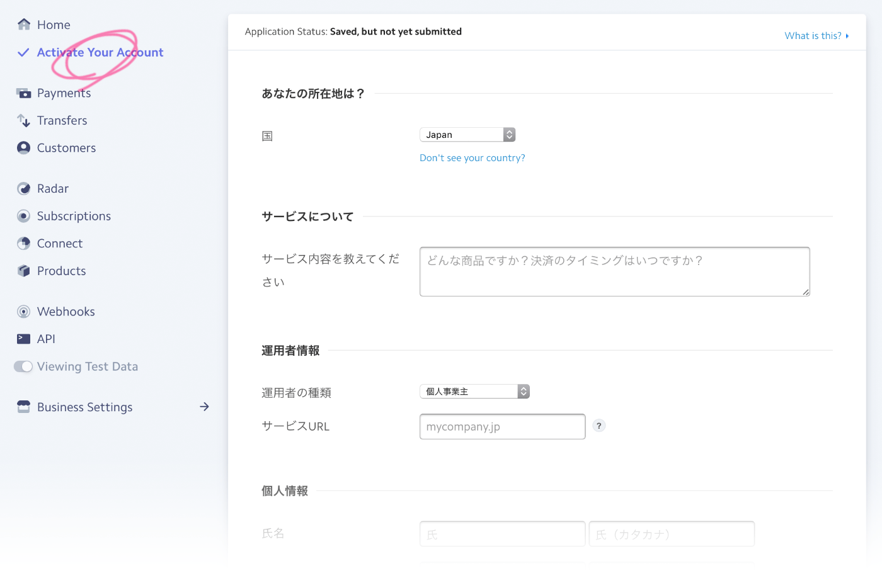Open the API menu item

(x=46, y=339)
